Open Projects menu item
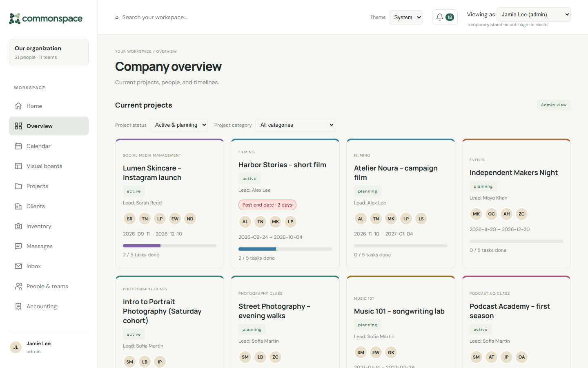588x368 pixels. (49, 186)
